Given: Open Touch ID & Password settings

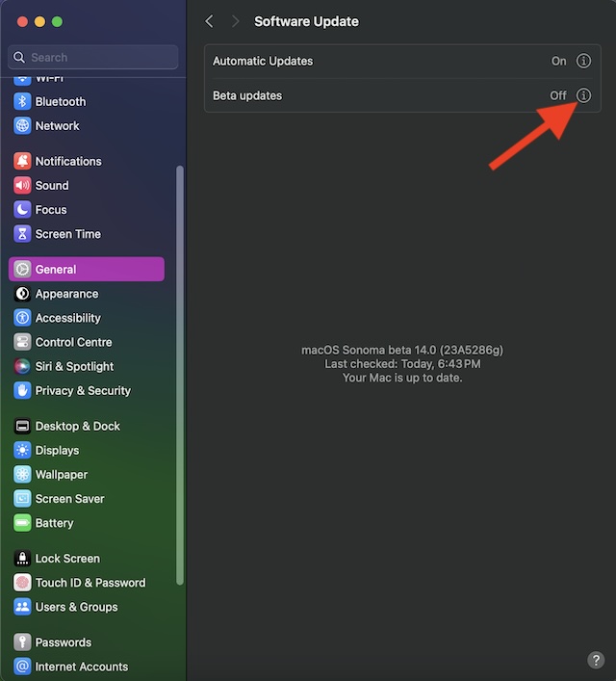Looking at the screenshot, I should (90, 583).
